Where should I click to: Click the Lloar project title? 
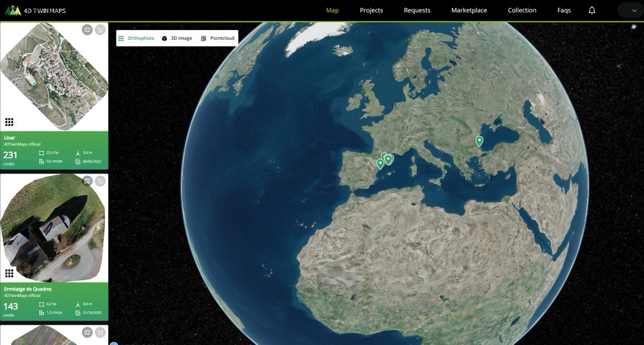(x=10, y=138)
